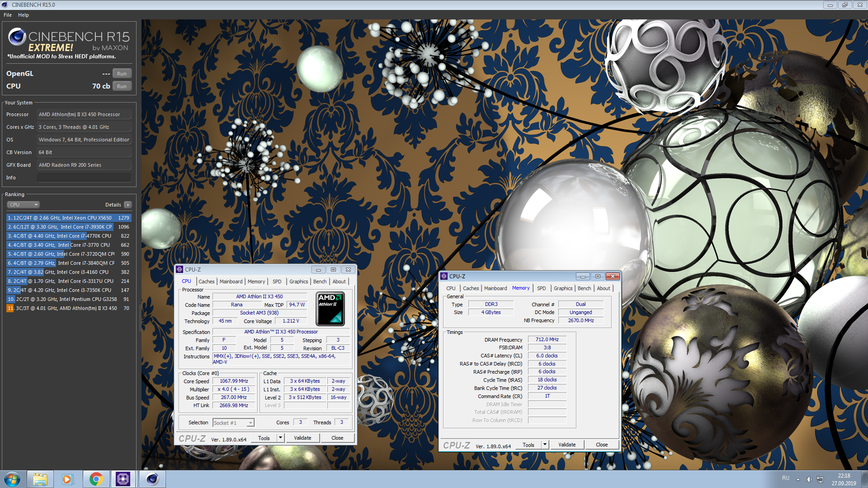Click the Show Desktop strip
Screen dimensions: 868x488
click(x=864, y=479)
